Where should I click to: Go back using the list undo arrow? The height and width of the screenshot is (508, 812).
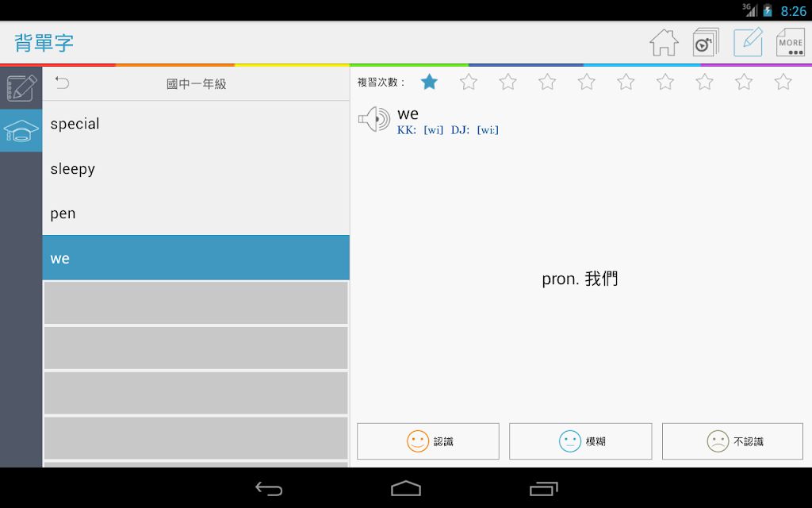[x=62, y=83]
